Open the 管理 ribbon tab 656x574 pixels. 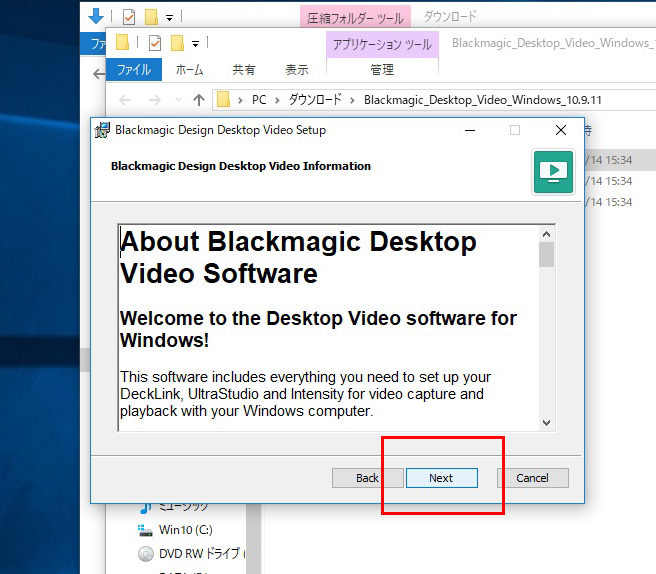click(x=382, y=69)
